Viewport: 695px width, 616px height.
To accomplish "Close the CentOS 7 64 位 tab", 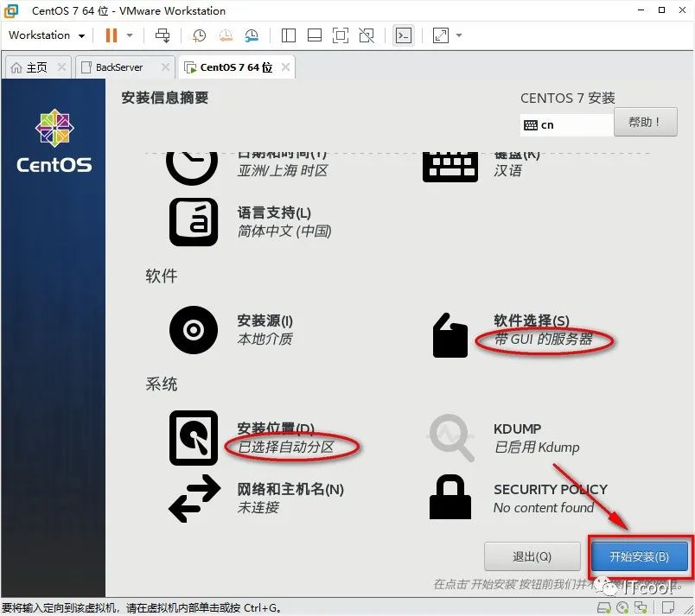I will pyautogui.click(x=286, y=67).
